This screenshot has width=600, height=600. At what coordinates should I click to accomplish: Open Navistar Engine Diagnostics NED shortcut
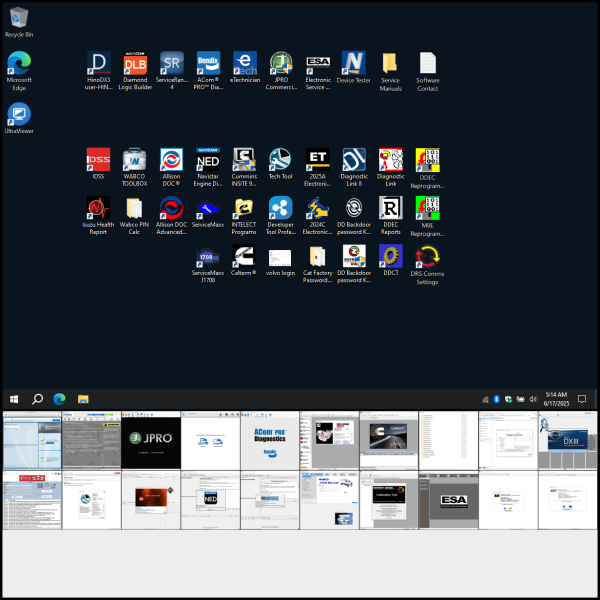point(208,167)
